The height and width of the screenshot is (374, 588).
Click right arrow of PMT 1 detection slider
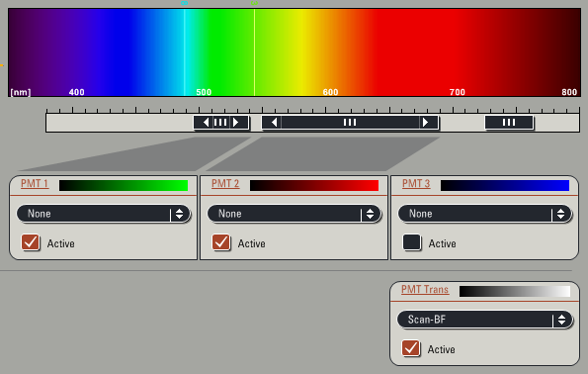pos(235,123)
